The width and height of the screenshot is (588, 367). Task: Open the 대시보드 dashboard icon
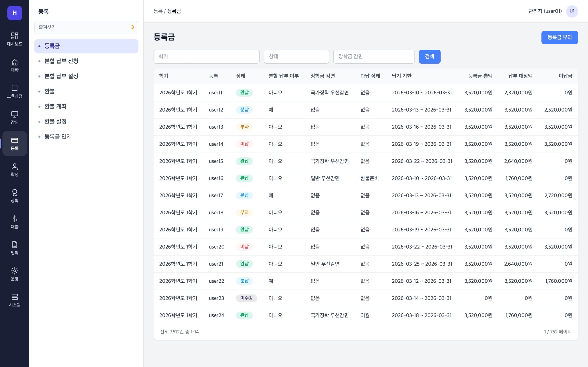tap(14, 39)
